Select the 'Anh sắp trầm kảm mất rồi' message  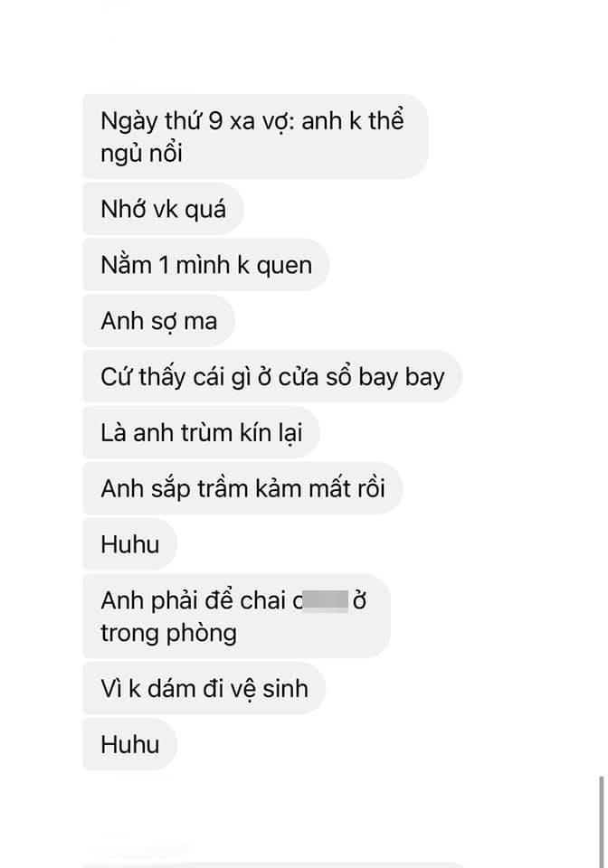(x=242, y=488)
